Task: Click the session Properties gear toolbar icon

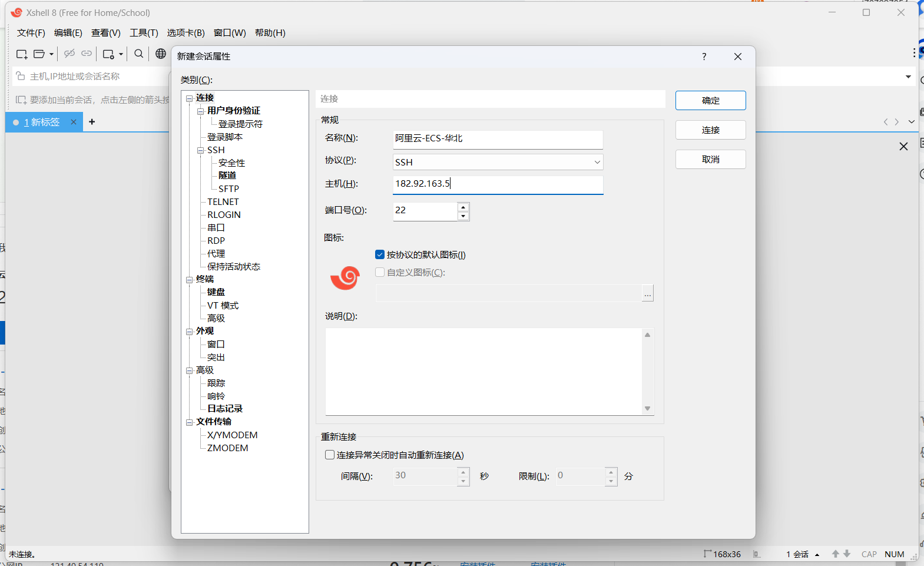Action: point(108,54)
